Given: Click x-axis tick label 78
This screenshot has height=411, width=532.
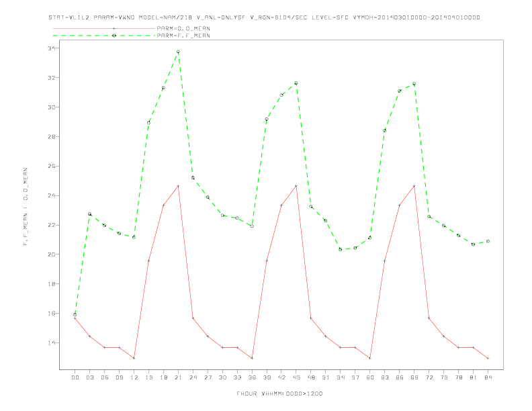Looking at the screenshot, I should (459, 377).
